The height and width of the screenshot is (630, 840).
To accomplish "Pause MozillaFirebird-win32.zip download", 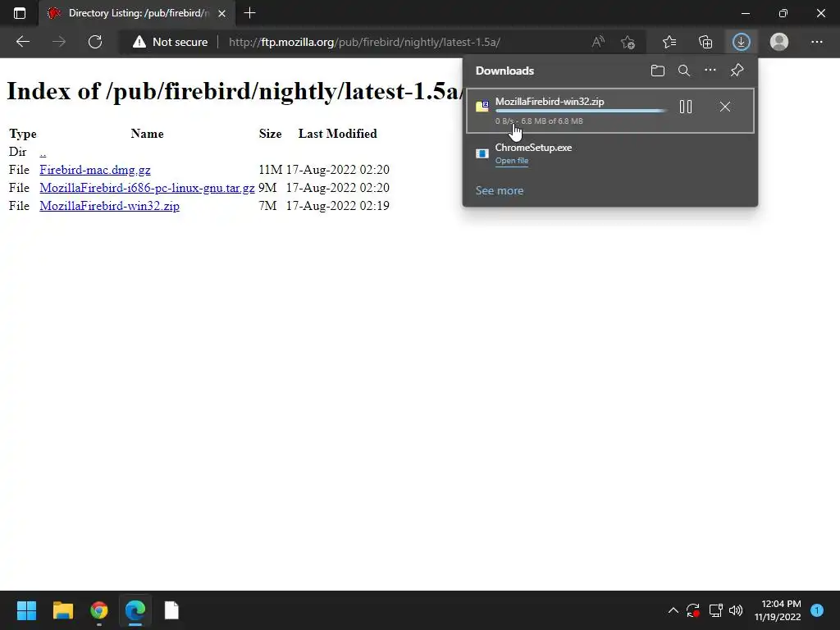I will (x=686, y=107).
